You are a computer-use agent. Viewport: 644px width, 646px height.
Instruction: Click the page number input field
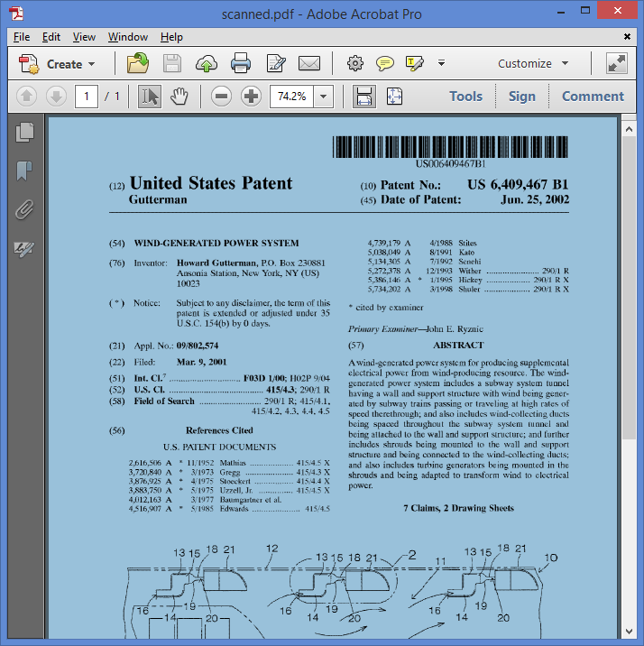[x=87, y=97]
